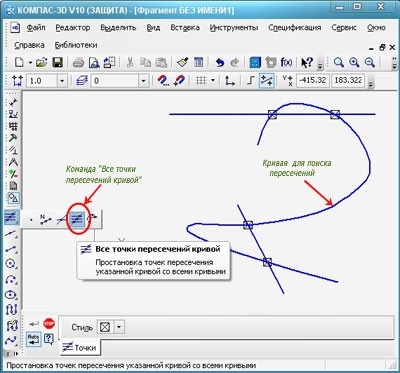The width and height of the screenshot is (400, 373).
Task: Click the Save floppy disk icon
Action: pyautogui.click(x=57, y=62)
